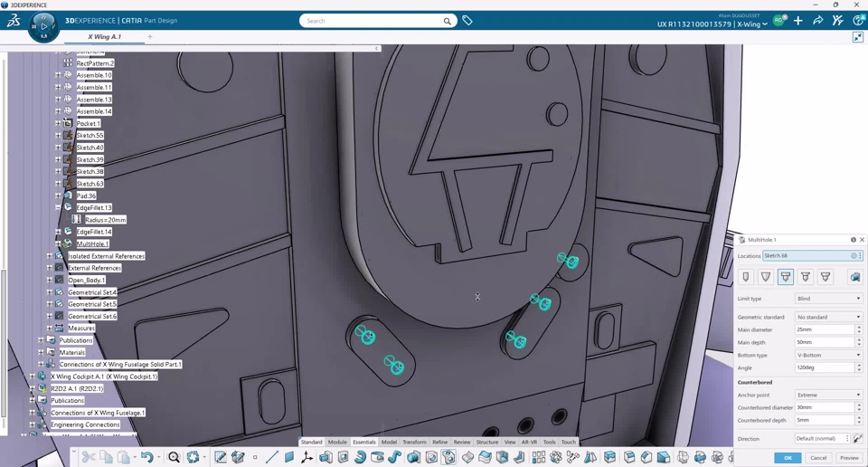Screen dimensions: 868x467
Task: Click the expand view icon below the top bar
Action: point(857,37)
